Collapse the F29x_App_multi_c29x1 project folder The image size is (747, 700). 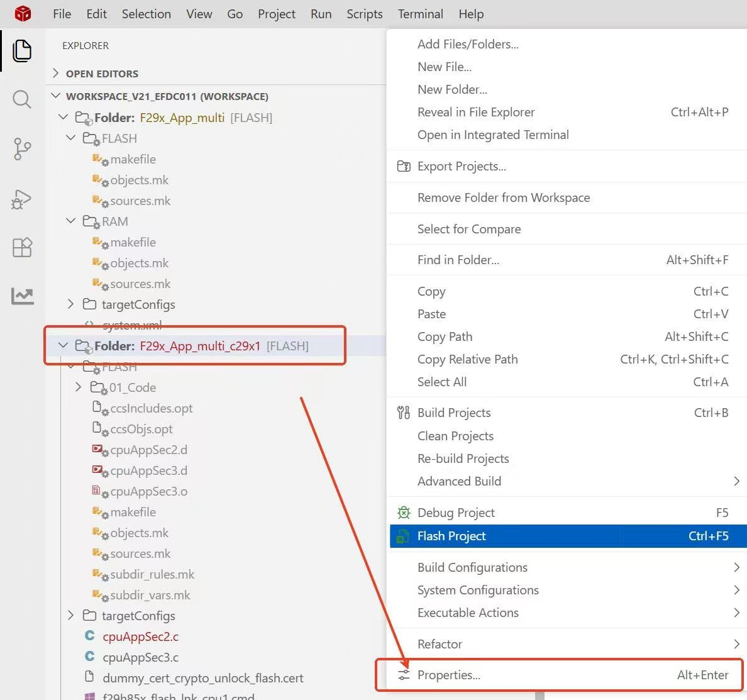pos(63,345)
